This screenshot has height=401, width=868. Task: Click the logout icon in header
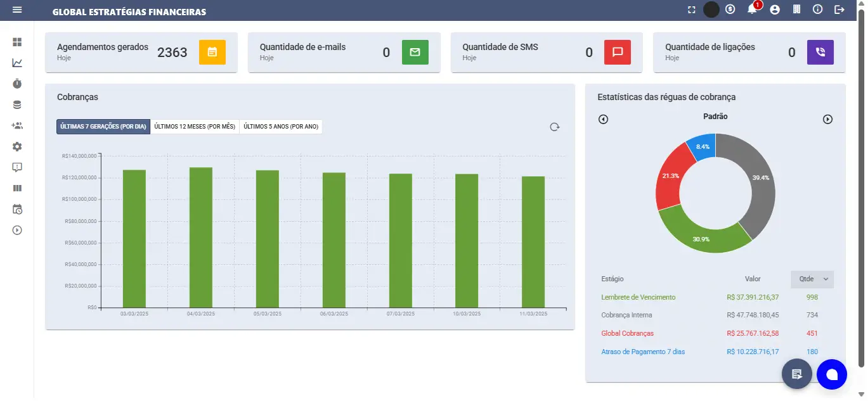839,10
